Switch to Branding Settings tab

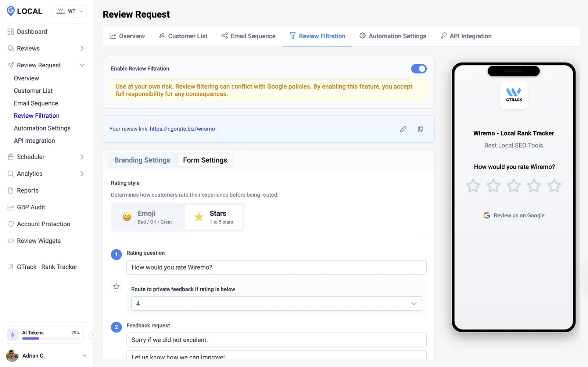(x=142, y=160)
